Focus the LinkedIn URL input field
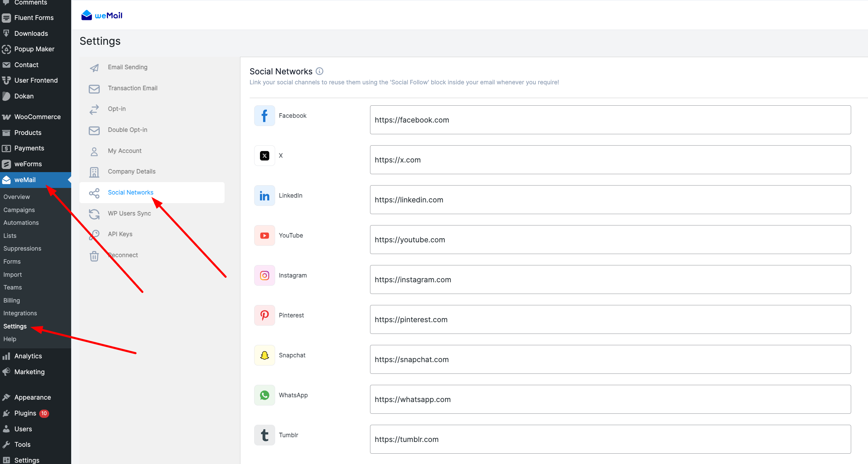 (x=610, y=200)
